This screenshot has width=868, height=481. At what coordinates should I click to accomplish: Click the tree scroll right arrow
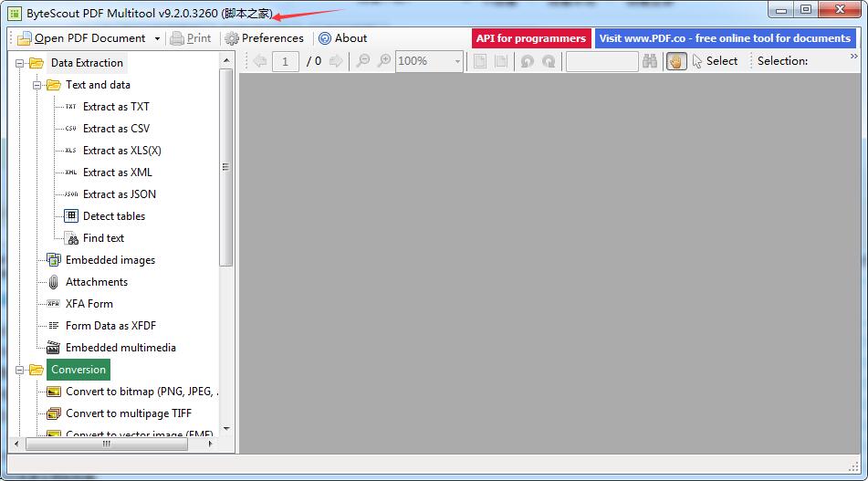(x=210, y=444)
